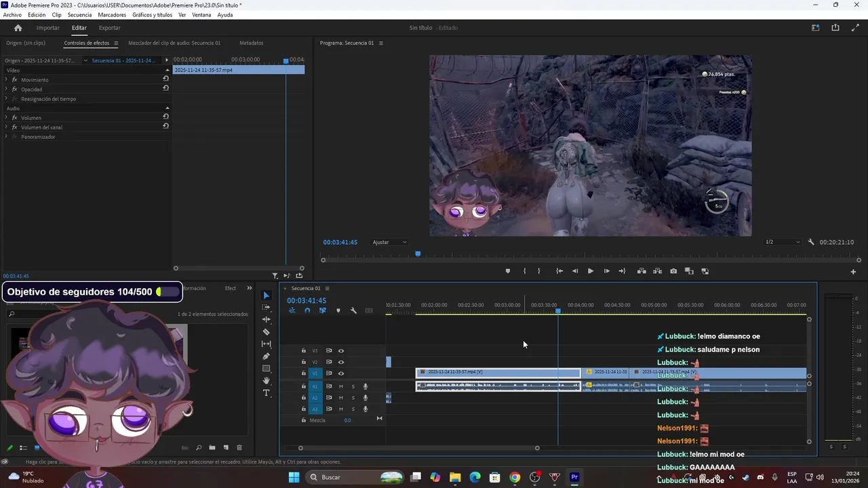Expand the Movimiento effect properties
This screenshot has width=868, height=488.
tap(6, 80)
